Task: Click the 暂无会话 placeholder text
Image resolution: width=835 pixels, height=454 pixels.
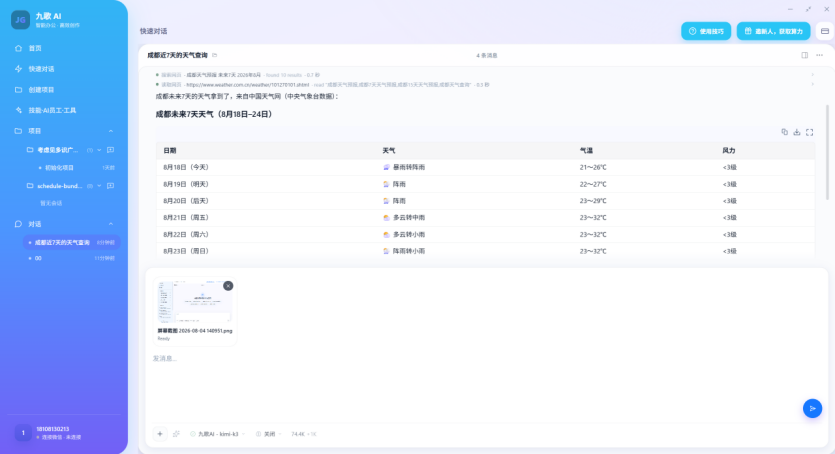Action: [51, 203]
